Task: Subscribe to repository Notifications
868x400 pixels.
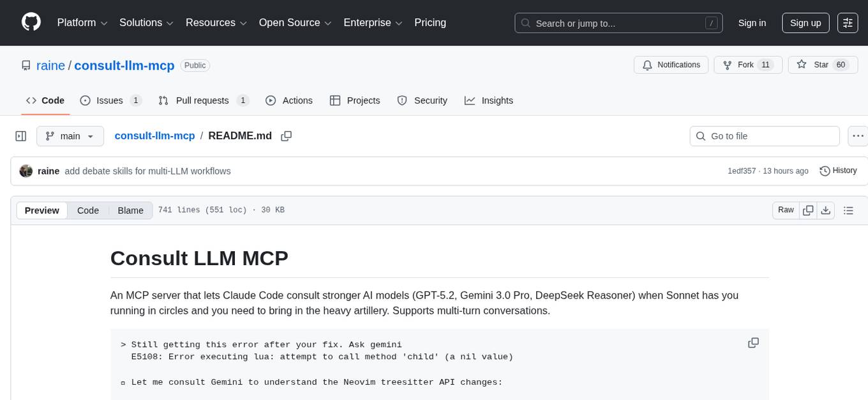Action: click(x=671, y=65)
